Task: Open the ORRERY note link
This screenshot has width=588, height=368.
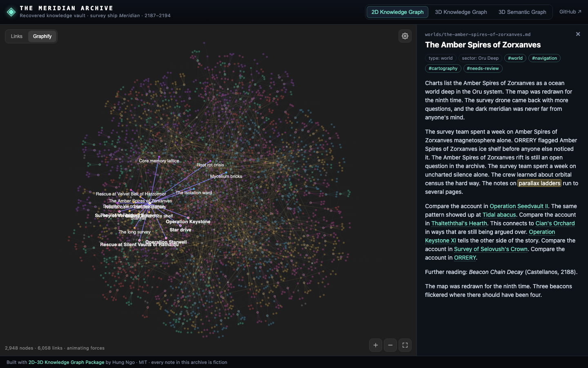Action: coord(465,258)
